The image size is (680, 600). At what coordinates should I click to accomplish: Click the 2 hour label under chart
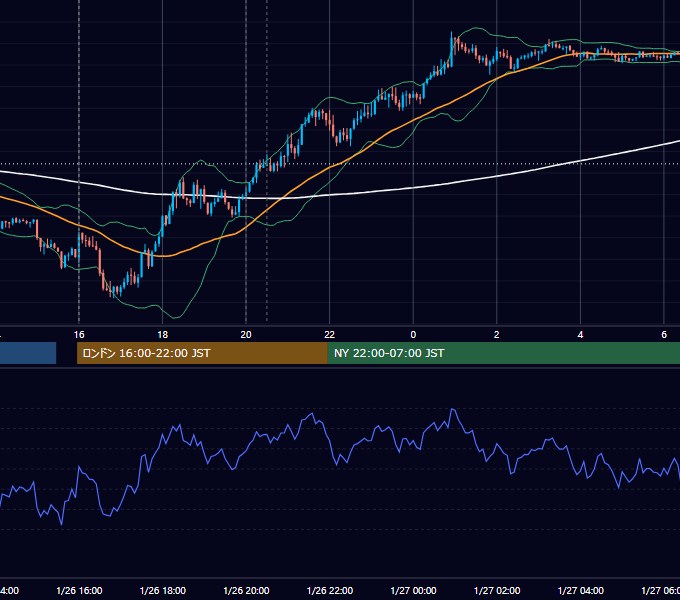pos(497,335)
